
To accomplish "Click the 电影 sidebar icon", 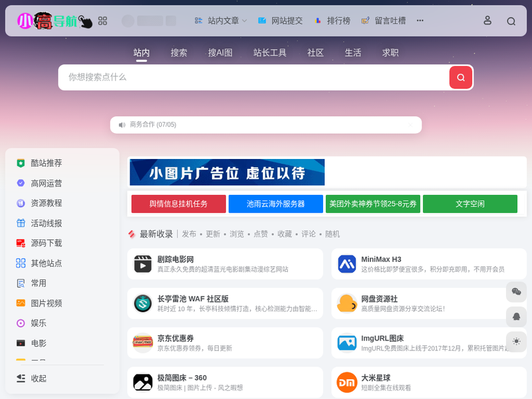I will 21,343.
